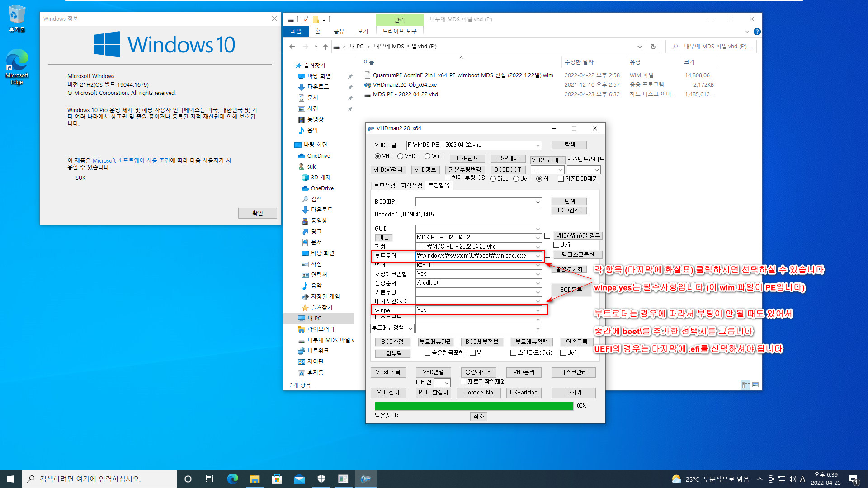Open Microsoft Edge desktop shortcut
868x488 pixels.
(x=17, y=67)
